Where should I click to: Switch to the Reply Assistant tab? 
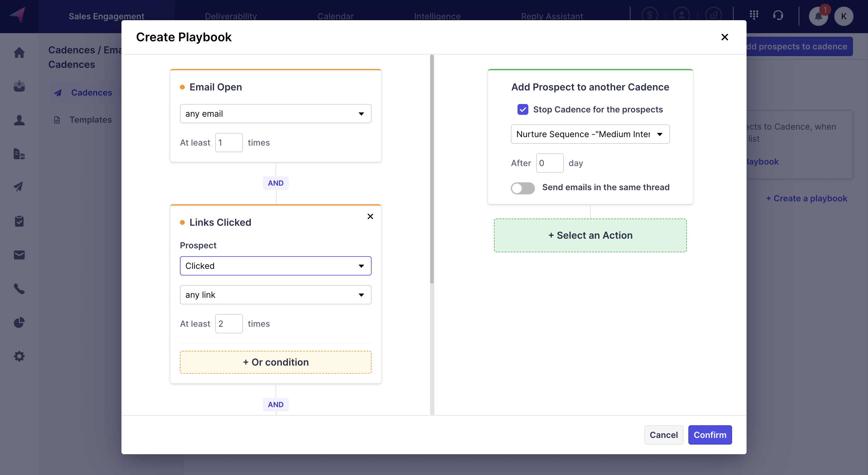click(552, 16)
